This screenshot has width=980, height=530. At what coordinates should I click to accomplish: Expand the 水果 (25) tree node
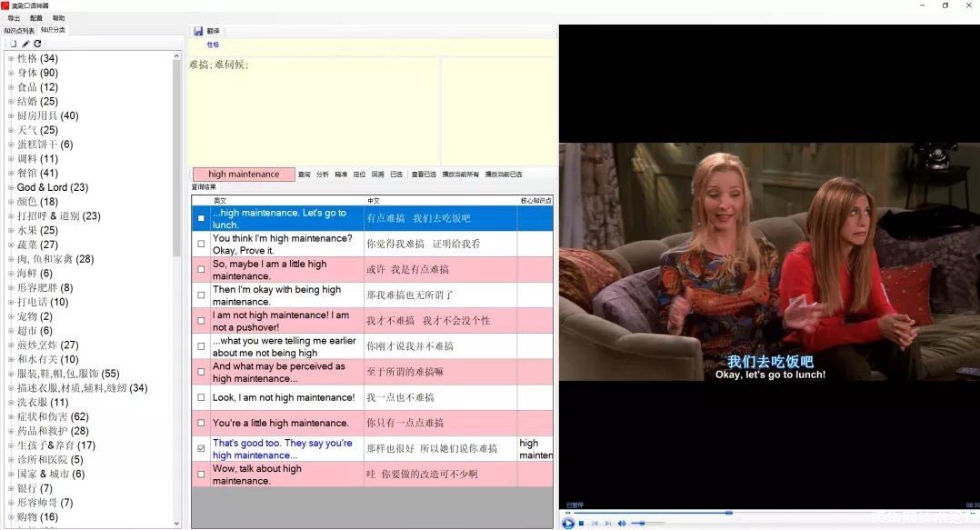click(11, 231)
